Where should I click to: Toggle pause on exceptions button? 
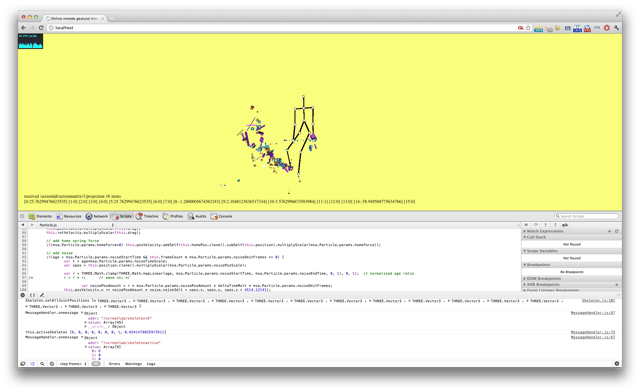pyautogui.click(x=23, y=295)
